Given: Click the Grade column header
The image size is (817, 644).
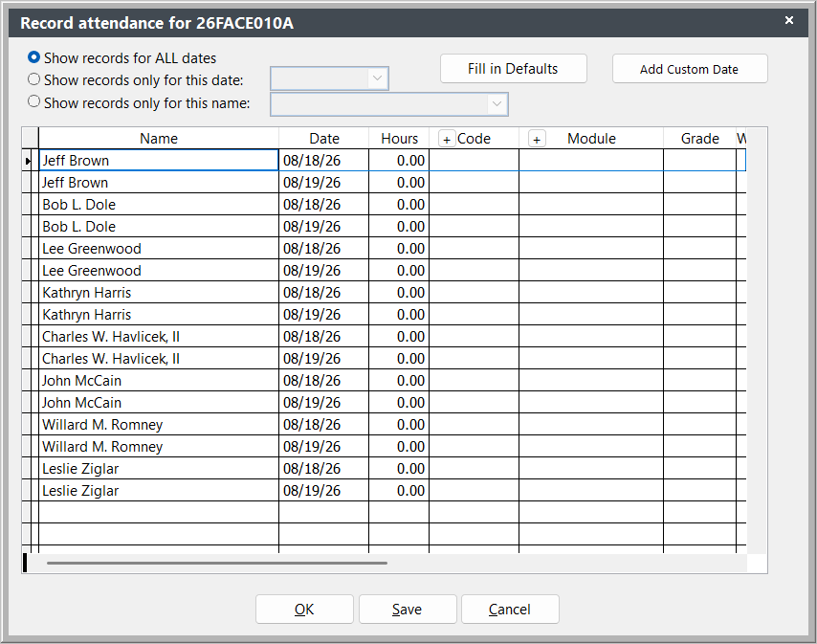Looking at the screenshot, I should (x=699, y=139).
